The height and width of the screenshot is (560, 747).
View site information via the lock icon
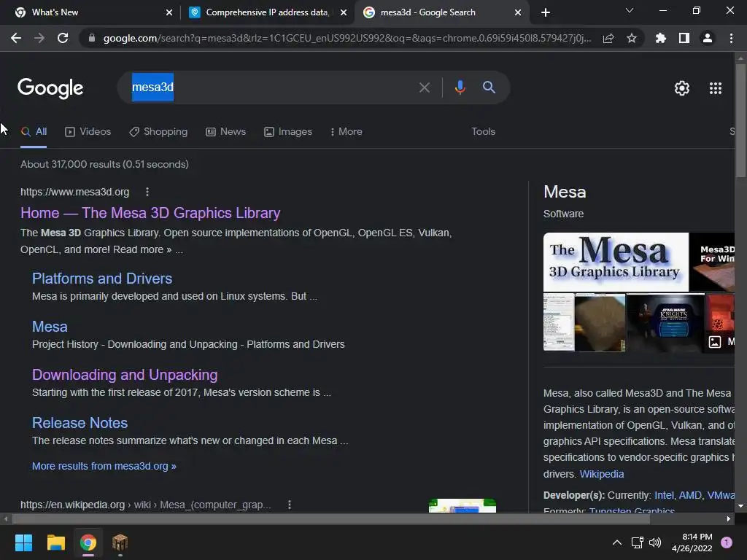[x=92, y=38]
